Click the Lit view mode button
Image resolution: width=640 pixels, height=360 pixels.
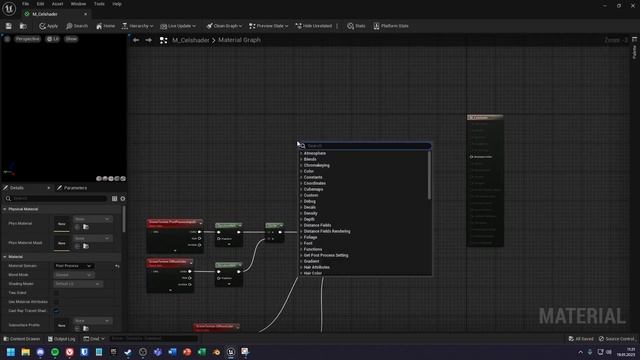tap(53, 39)
